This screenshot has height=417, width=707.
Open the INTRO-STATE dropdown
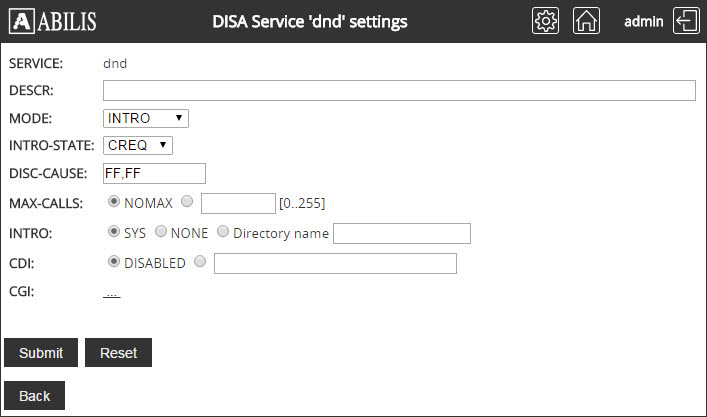(x=138, y=146)
